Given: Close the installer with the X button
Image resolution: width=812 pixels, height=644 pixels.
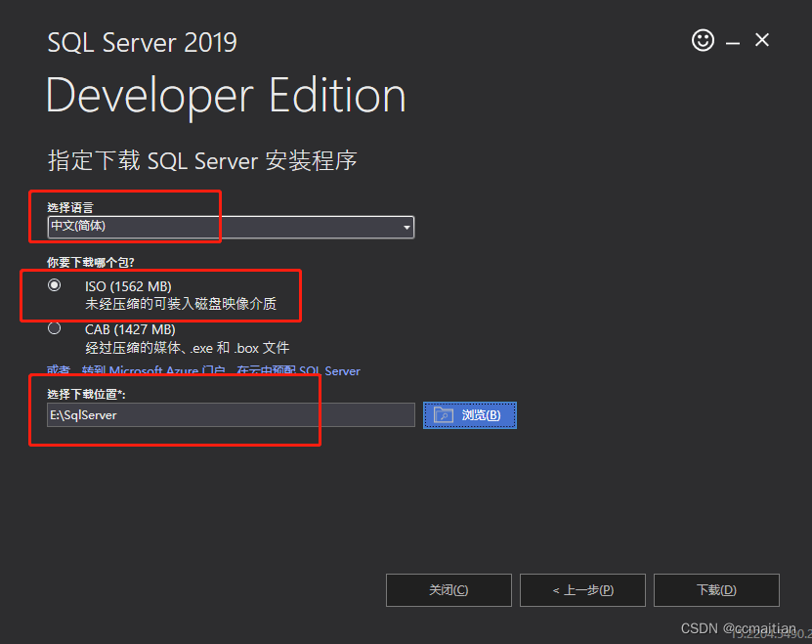Looking at the screenshot, I should tap(761, 40).
